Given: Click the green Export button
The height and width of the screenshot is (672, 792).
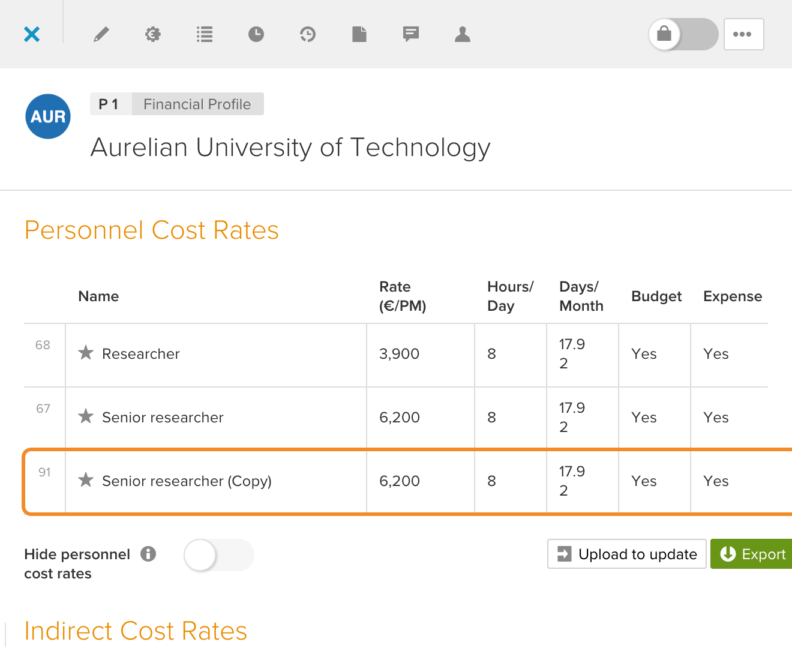Looking at the screenshot, I should pos(752,554).
